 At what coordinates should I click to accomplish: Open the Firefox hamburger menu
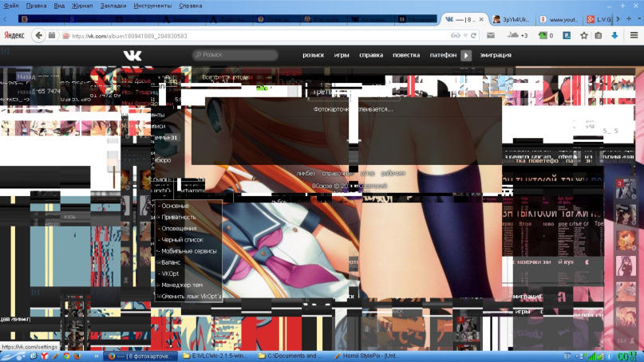(x=633, y=35)
